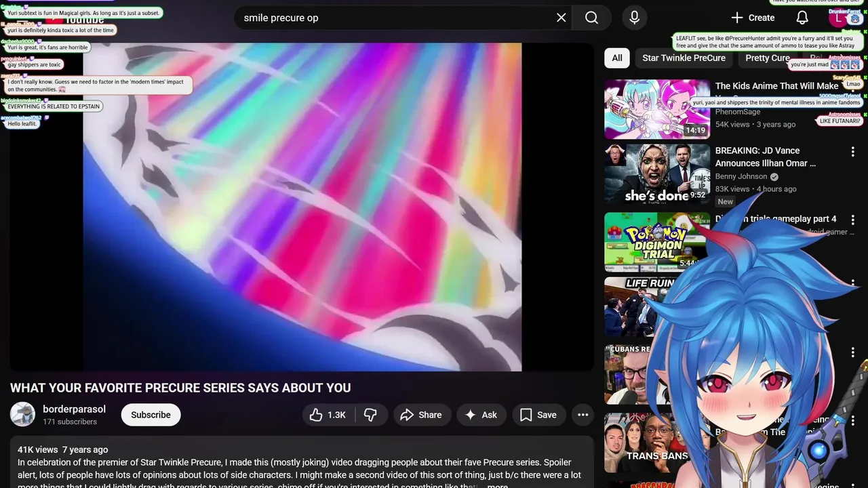Open more actions three-dot menu under video
The width and height of the screenshot is (868, 488).
click(583, 415)
